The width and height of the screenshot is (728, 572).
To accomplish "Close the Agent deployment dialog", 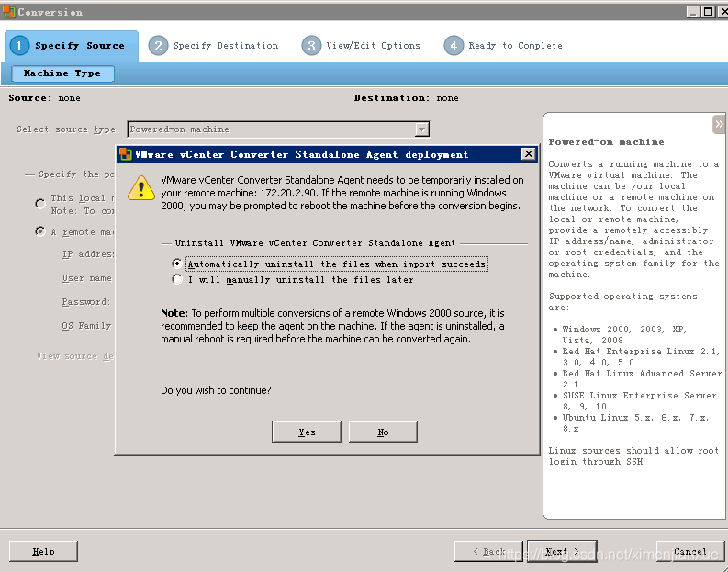I will click(529, 154).
